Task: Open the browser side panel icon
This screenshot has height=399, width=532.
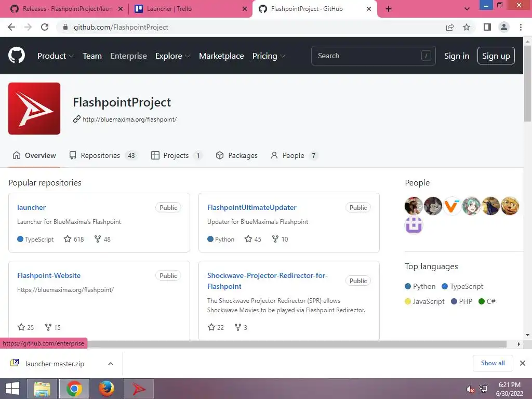Action: [487, 27]
